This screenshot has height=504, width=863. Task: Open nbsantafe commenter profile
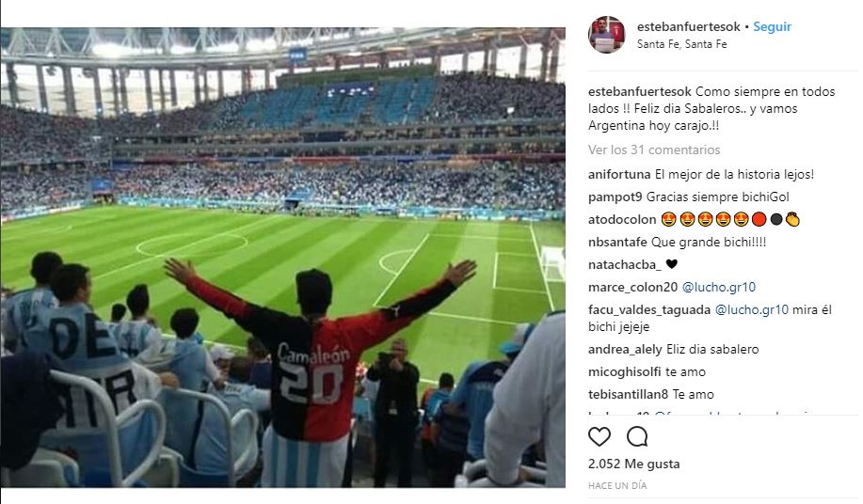tap(617, 242)
